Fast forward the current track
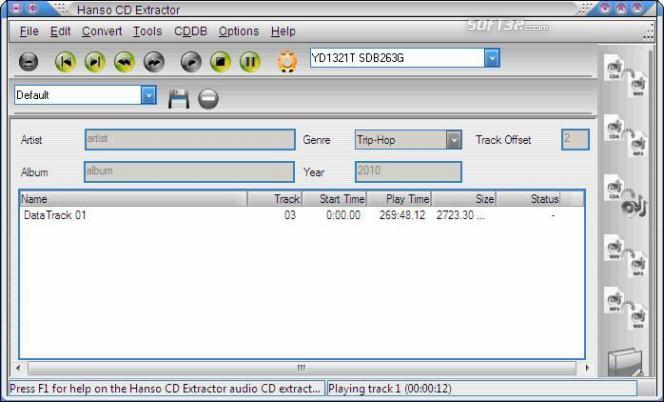Viewport: 664px width, 402px height. (154, 62)
